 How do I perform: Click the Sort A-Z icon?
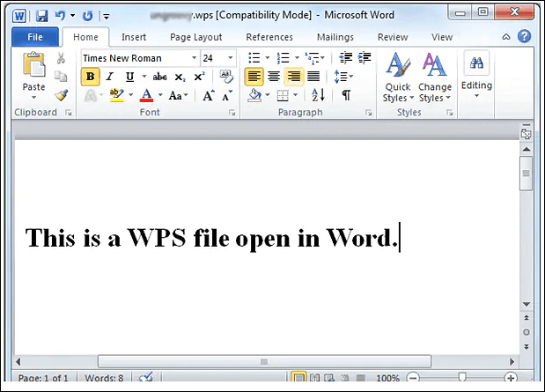318,95
